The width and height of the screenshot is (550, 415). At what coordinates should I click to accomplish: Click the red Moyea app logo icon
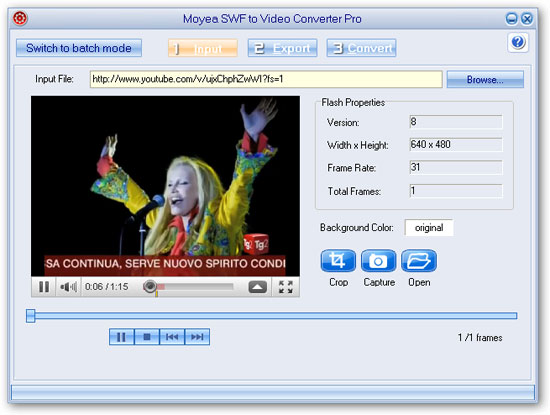(x=20, y=18)
